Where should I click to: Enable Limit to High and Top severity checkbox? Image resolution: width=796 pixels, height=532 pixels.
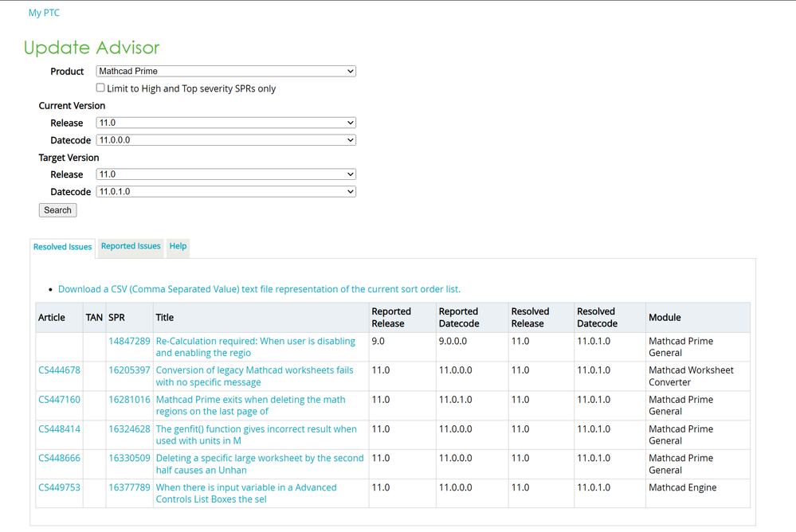[x=100, y=88]
